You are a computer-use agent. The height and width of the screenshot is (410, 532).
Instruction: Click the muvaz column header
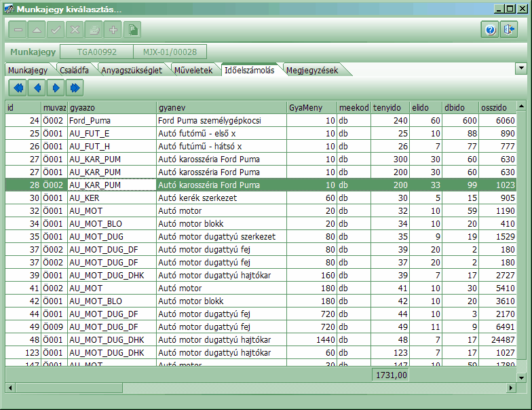coord(54,107)
